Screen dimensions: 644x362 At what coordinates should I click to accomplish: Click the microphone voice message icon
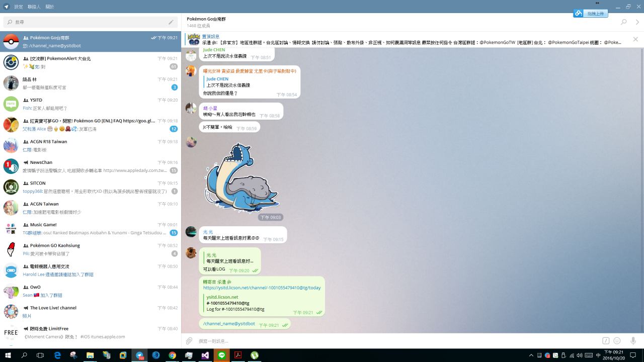(x=633, y=341)
